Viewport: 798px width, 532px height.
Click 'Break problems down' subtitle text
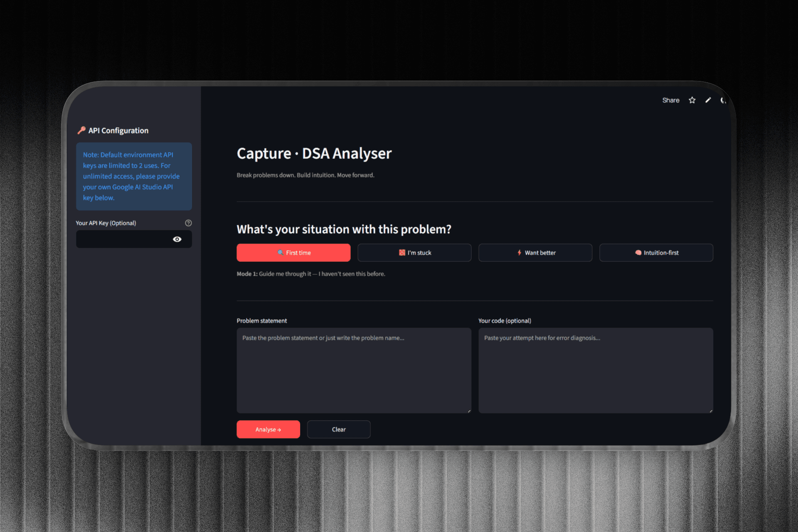tap(305, 175)
